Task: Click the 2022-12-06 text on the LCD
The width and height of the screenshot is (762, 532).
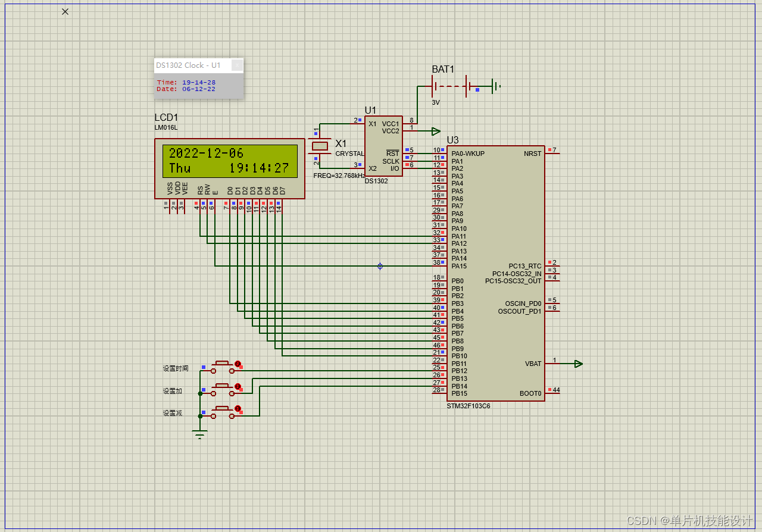Action: click(x=206, y=153)
